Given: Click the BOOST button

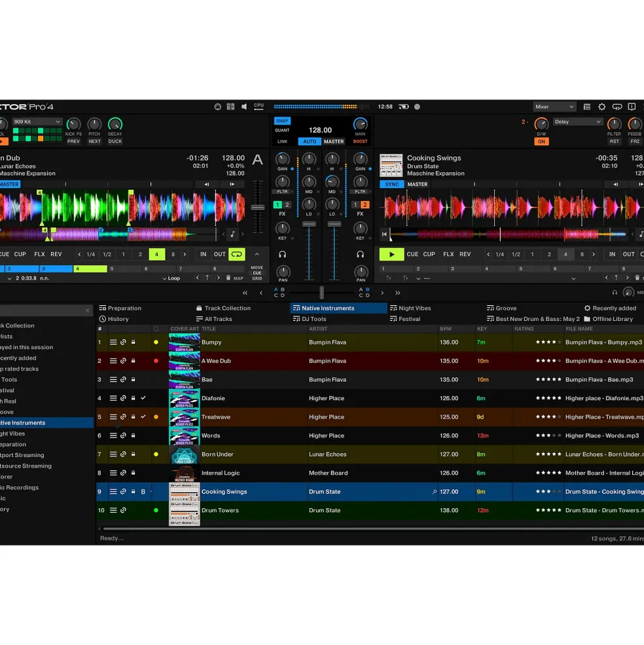Looking at the screenshot, I should pos(360,141).
